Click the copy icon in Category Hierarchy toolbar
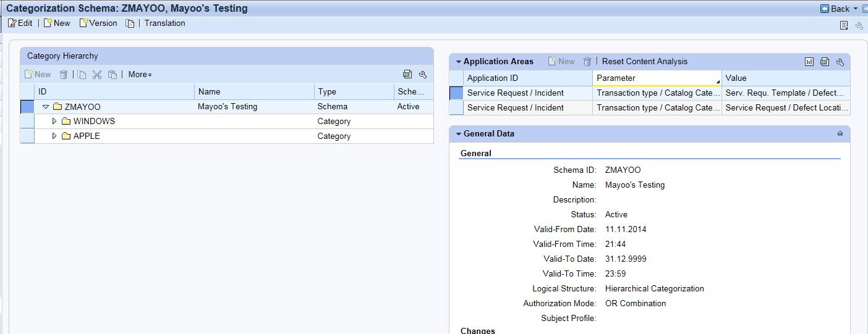The image size is (868, 334). point(82,75)
